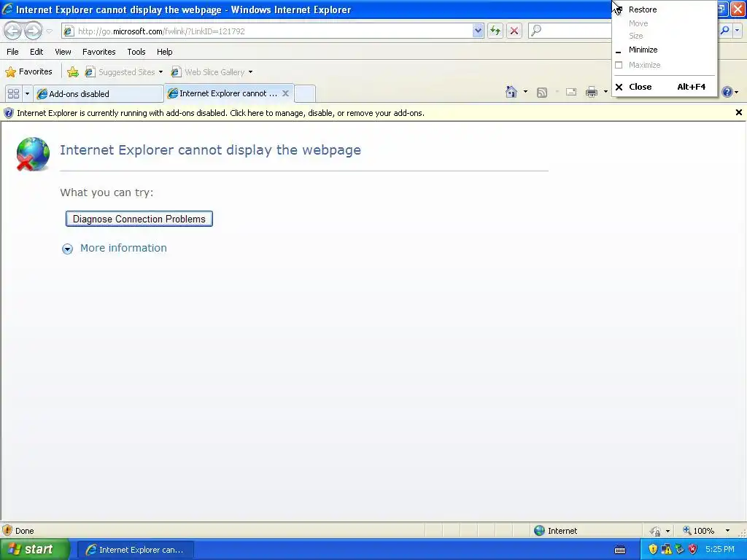Expand the Web Slice Gallery dropdown
747x560 pixels.
251,72
